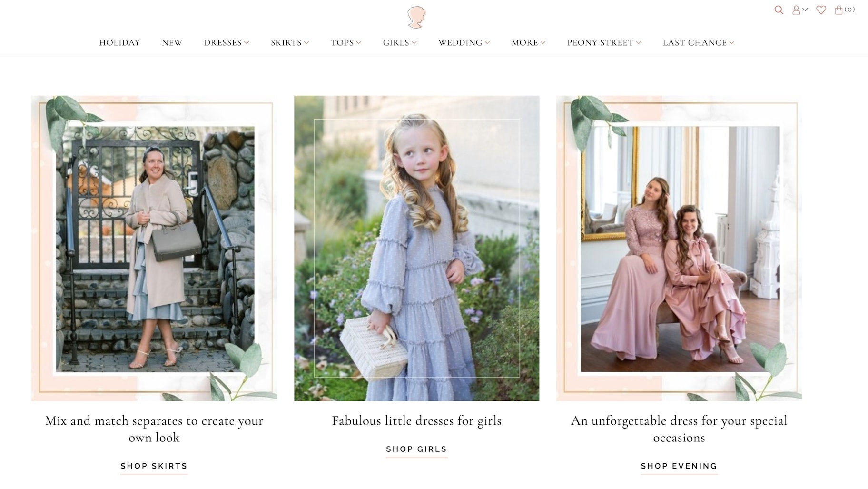Click the pink evening dresses image
Viewport: 868px width, 489px height.
680,249
